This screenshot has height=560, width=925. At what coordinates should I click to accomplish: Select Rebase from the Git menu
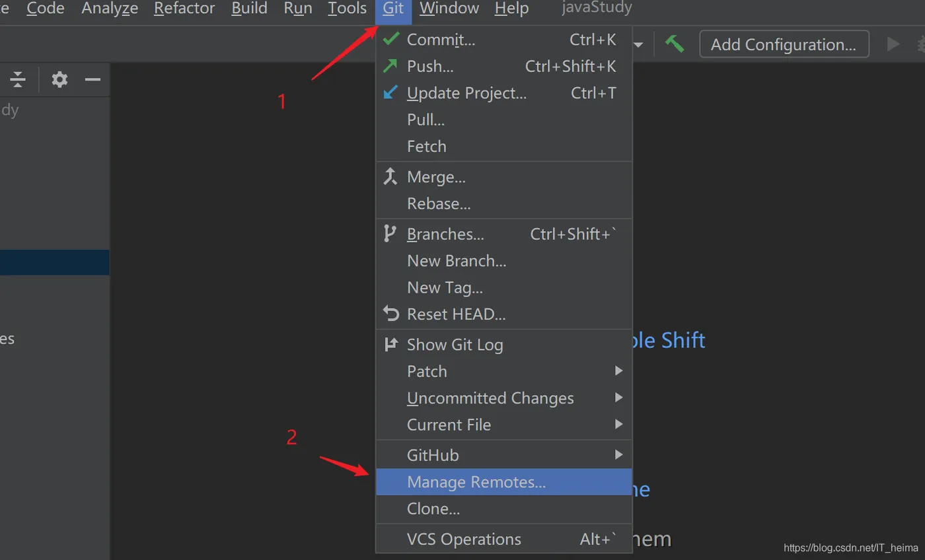point(439,203)
